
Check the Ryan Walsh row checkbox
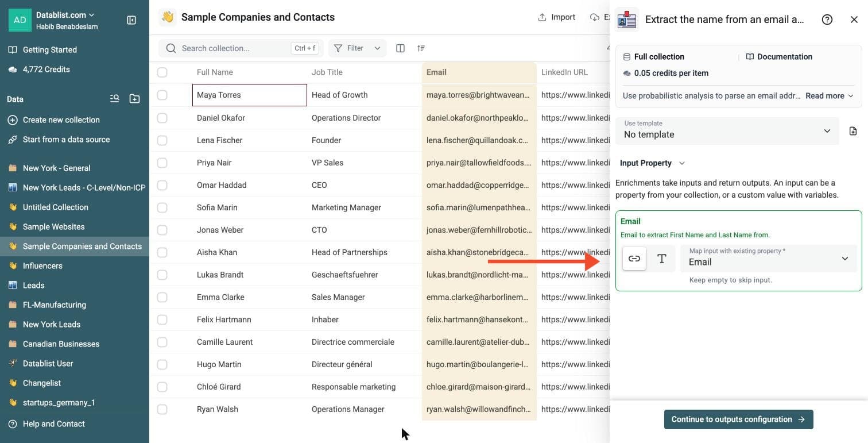(162, 409)
